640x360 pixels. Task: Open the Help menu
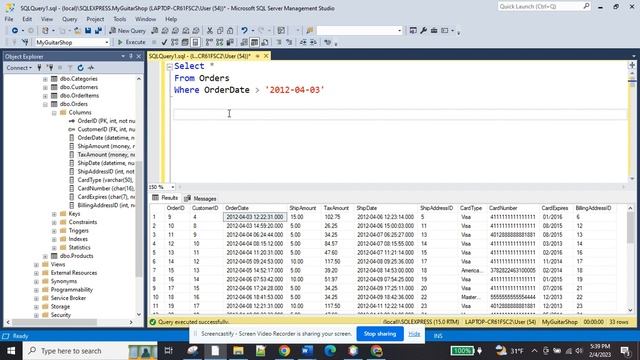tap(171, 19)
